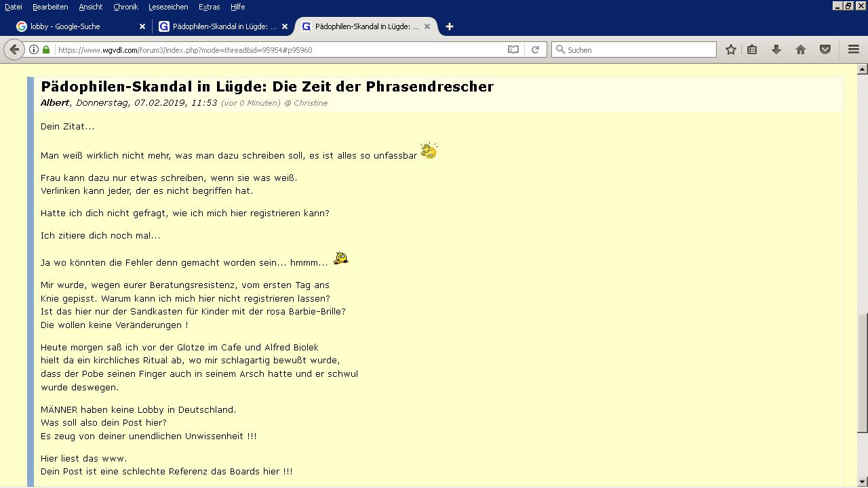
Task: Bookmark this page with the star icon
Action: (x=730, y=49)
